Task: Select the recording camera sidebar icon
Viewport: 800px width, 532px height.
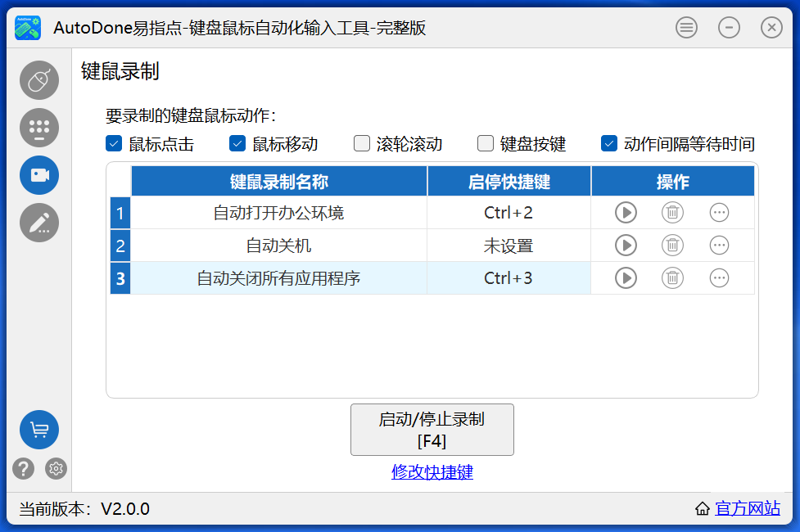Action: point(39,175)
